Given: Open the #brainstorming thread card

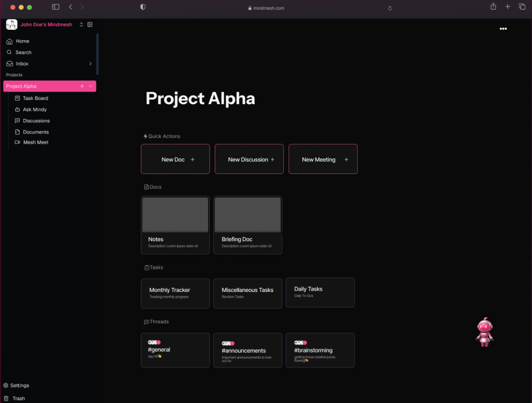Looking at the screenshot, I should (320, 350).
